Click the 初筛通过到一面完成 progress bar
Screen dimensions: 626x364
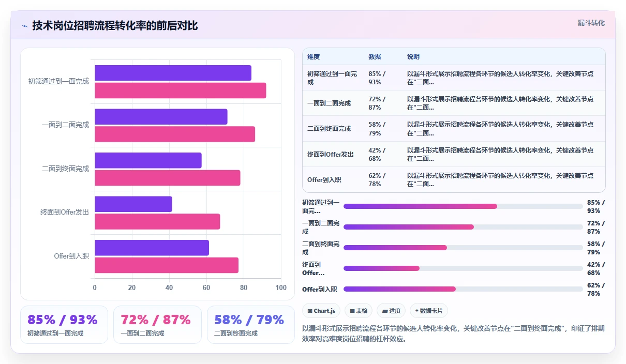[463, 206]
